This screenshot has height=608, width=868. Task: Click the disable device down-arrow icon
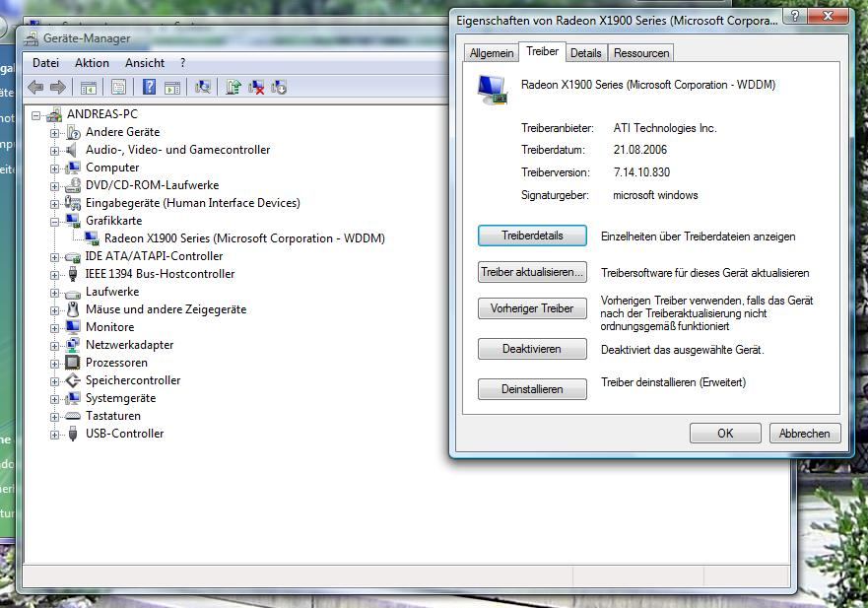[279, 88]
